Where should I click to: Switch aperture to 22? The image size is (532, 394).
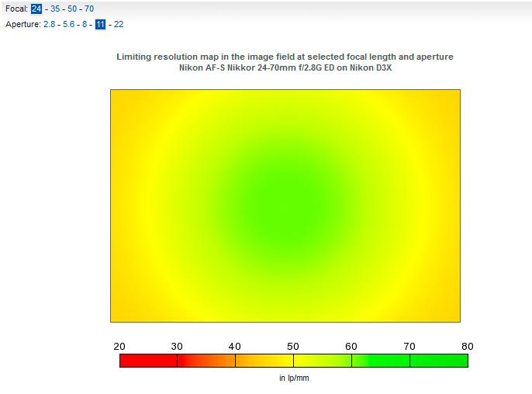(119, 25)
